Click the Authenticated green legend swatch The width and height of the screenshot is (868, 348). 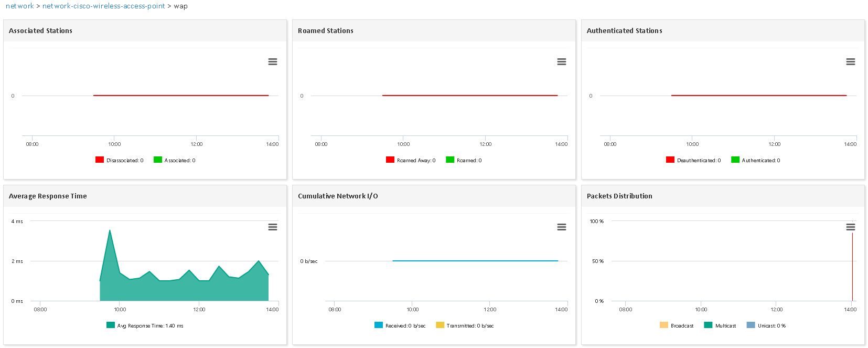pos(735,160)
